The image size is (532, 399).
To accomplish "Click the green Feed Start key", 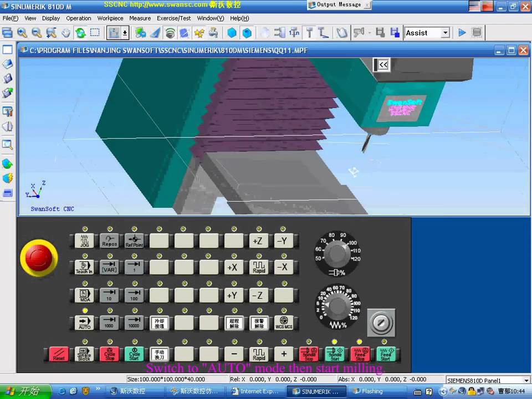I will click(386, 354).
